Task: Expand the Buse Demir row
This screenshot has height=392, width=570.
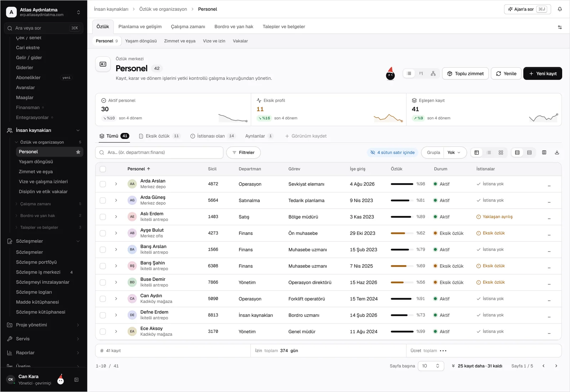Action: tap(116, 283)
